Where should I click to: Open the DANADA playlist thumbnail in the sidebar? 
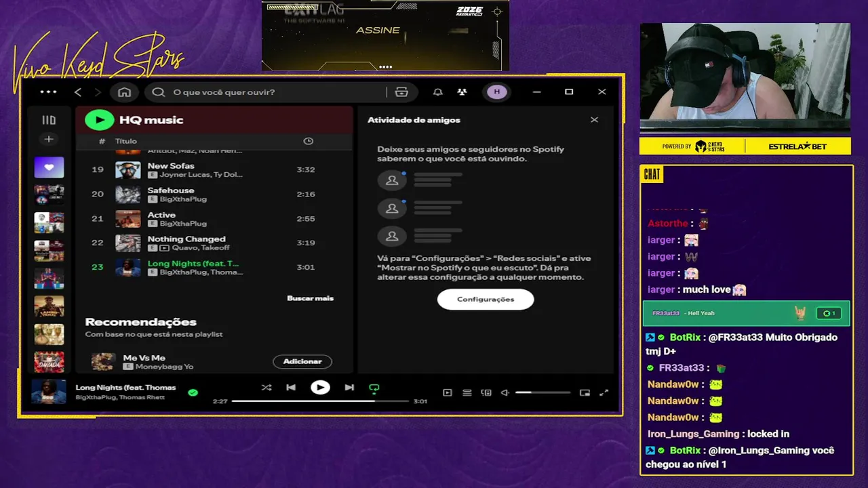[49, 362]
